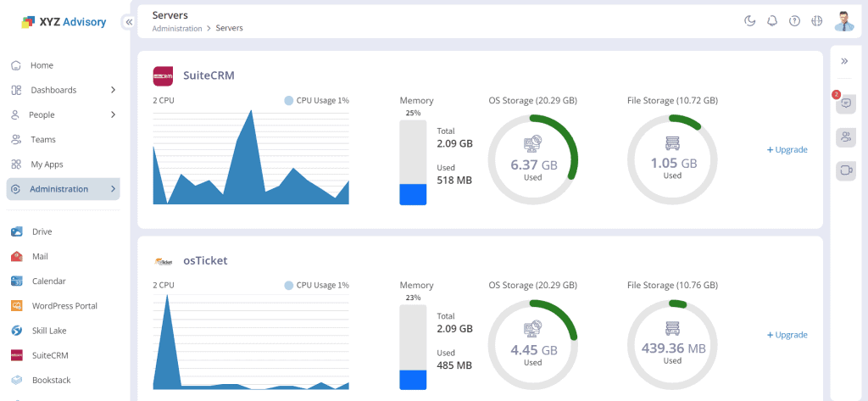The height and width of the screenshot is (401, 868).
Task: Click the Teams icon in sidebar
Action: 17,140
